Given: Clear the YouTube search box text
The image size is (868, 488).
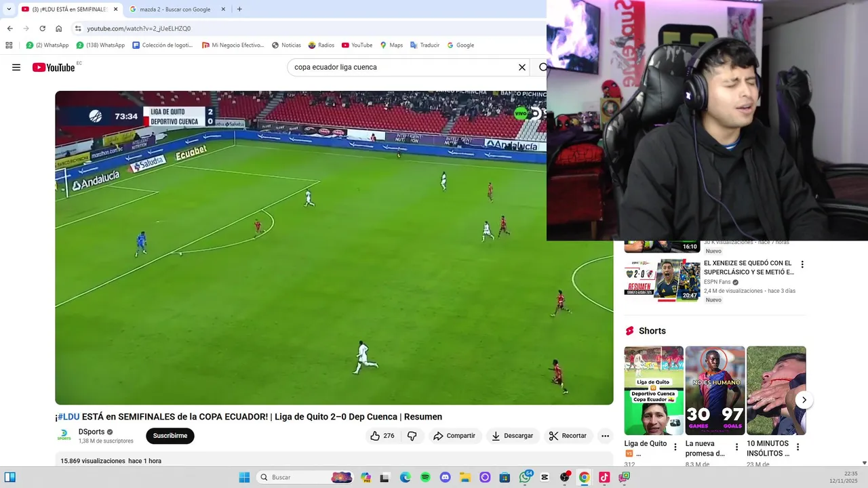Looking at the screenshot, I should coord(522,67).
